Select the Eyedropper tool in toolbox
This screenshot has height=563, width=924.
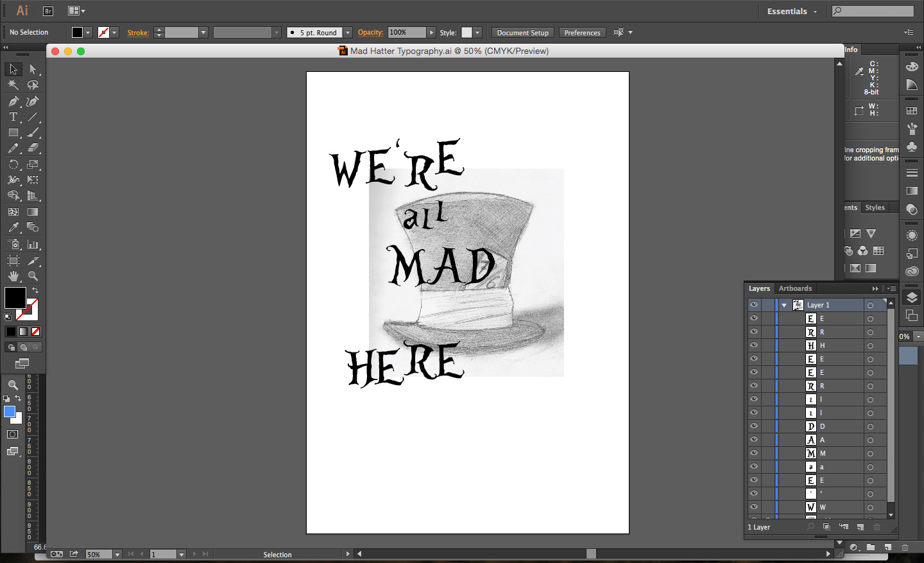[x=13, y=227]
